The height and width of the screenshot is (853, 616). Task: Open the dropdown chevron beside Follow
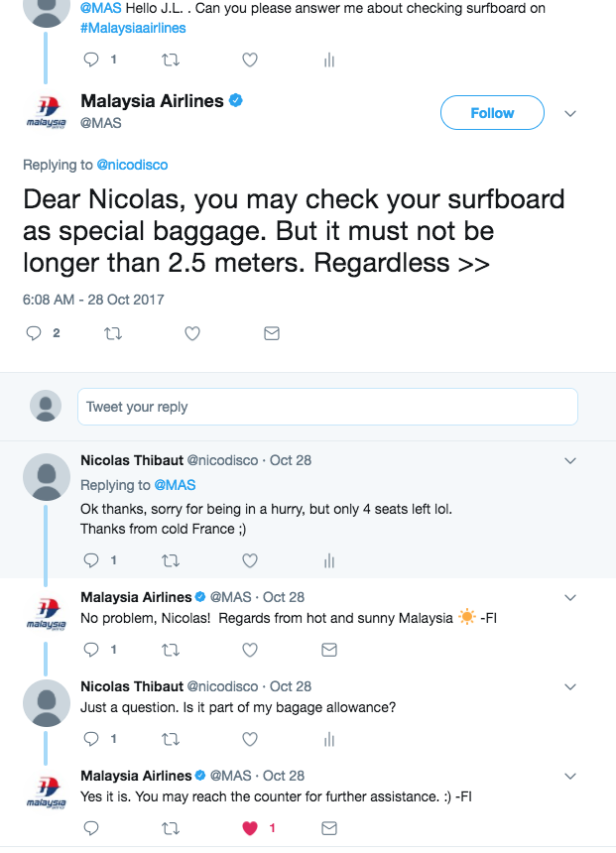[570, 113]
